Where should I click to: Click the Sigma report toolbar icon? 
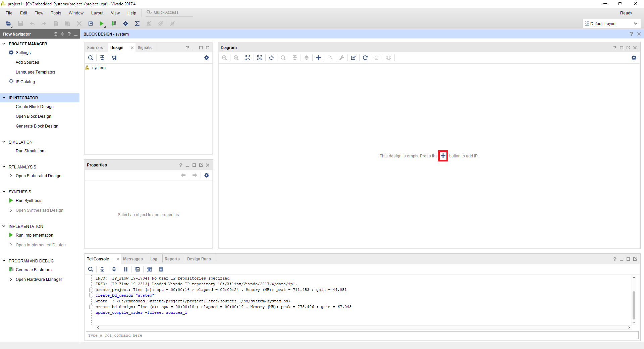click(137, 23)
